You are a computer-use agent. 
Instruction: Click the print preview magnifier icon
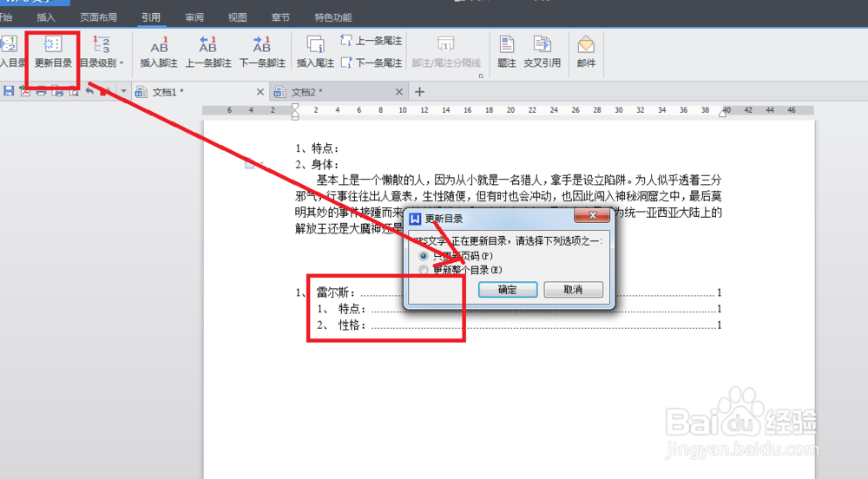[74, 91]
